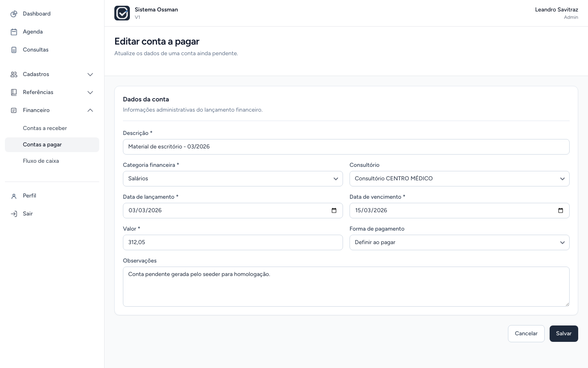
Task: Click the Agenda calendar icon in sidebar
Action: (14, 32)
